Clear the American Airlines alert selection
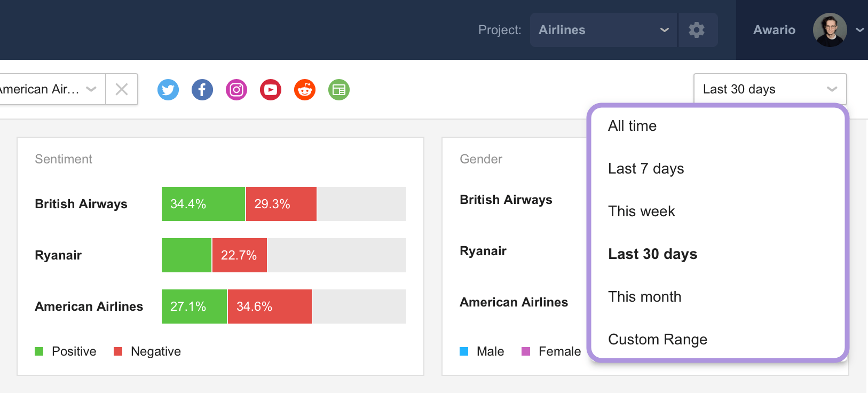868x393 pixels. [122, 89]
